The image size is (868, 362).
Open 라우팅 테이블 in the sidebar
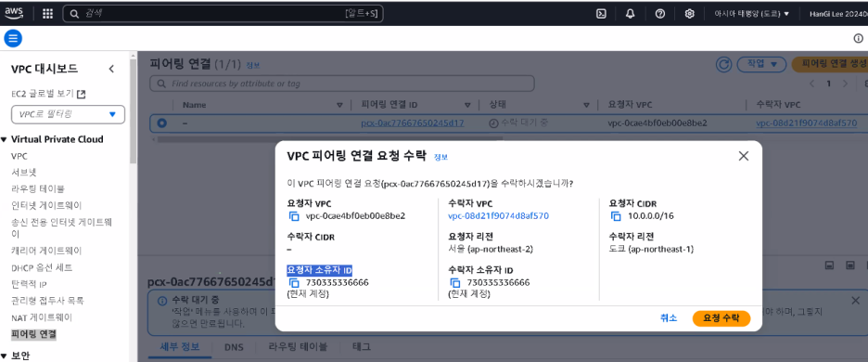pos(38,188)
